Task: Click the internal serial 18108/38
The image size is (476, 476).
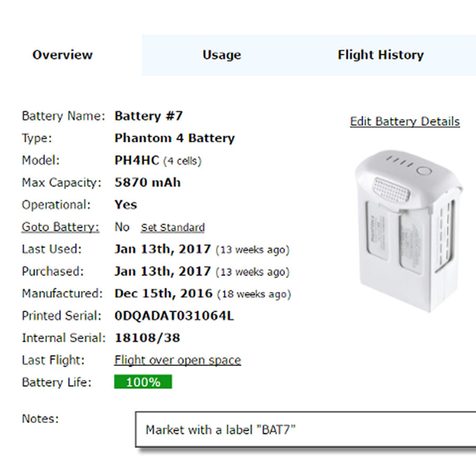Action: pos(147,338)
